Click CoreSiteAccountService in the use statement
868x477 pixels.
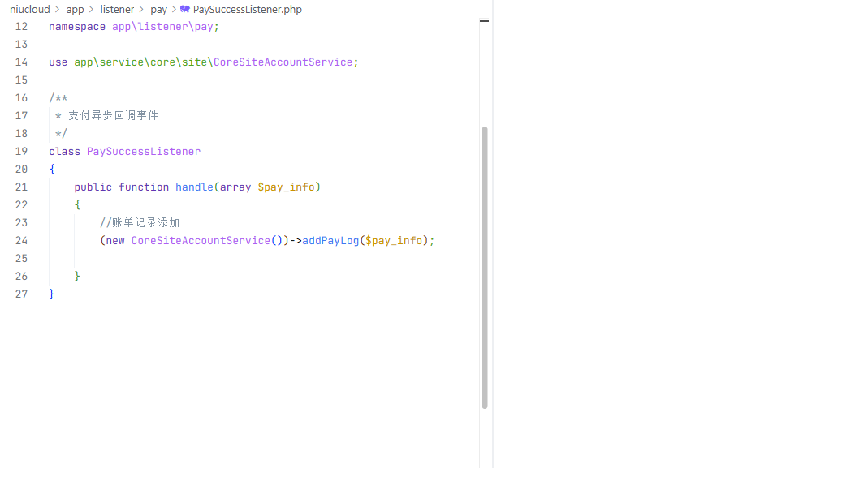[283, 62]
